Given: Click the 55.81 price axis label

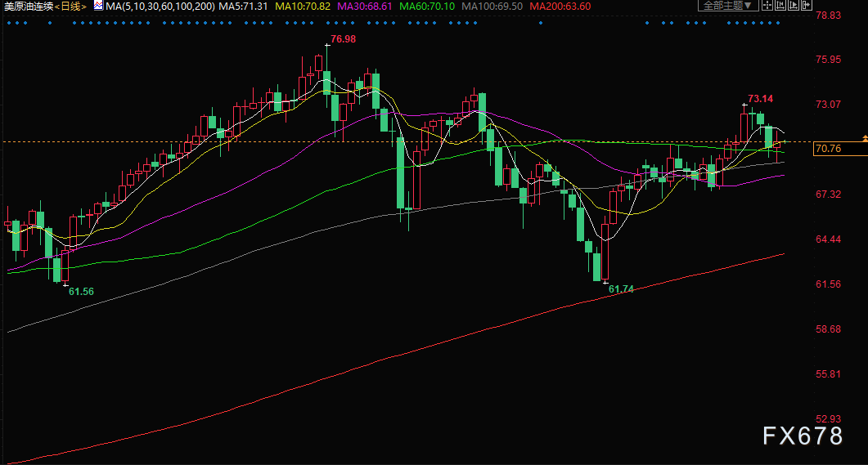Looking at the screenshot, I should (828, 373).
